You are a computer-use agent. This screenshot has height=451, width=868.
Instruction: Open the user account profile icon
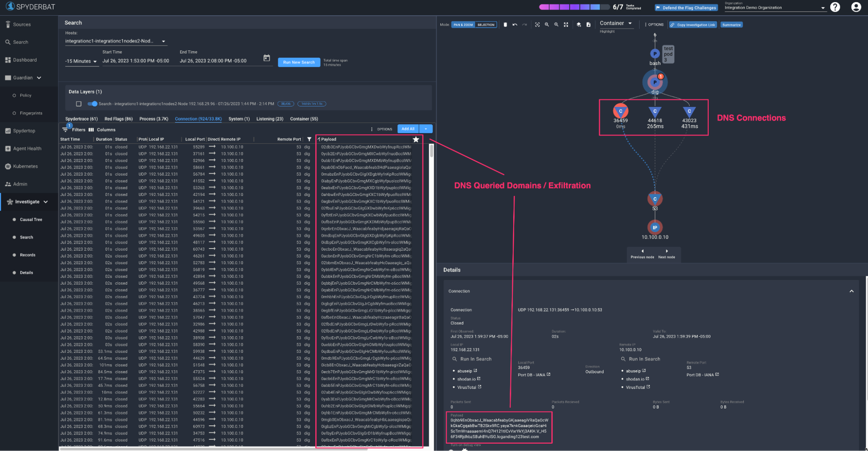(856, 7)
